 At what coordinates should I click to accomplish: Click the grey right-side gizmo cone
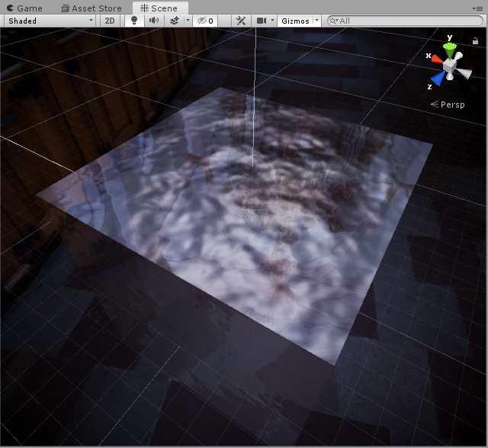pyautogui.click(x=464, y=73)
